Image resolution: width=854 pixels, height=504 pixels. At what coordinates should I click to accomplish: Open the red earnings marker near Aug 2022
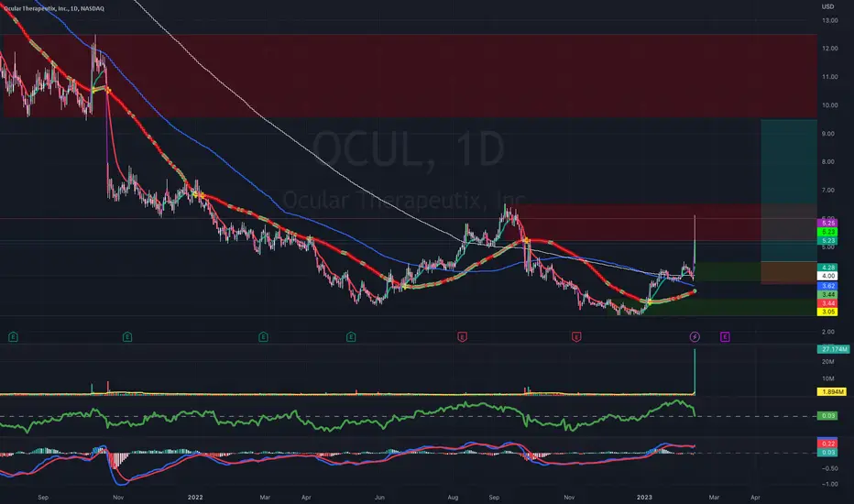[462, 336]
